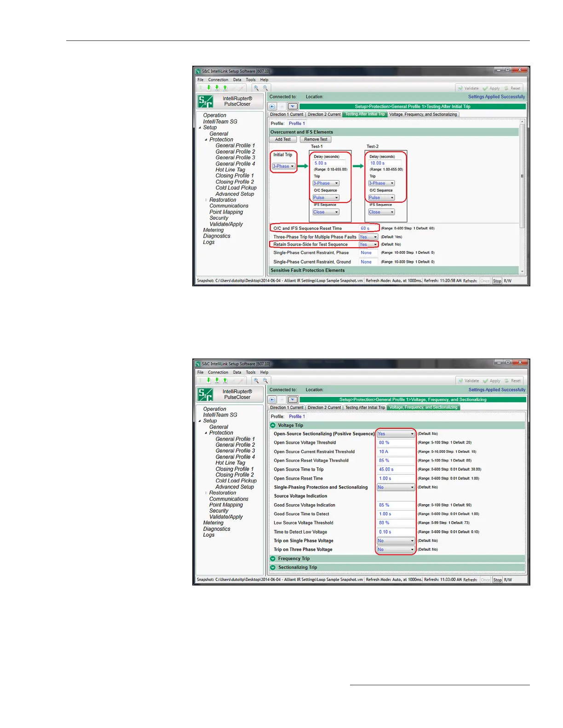Viewport: 563px width, 728px height.
Task: Click S&C logo in Voltage Trip window
Action: tap(205, 394)
